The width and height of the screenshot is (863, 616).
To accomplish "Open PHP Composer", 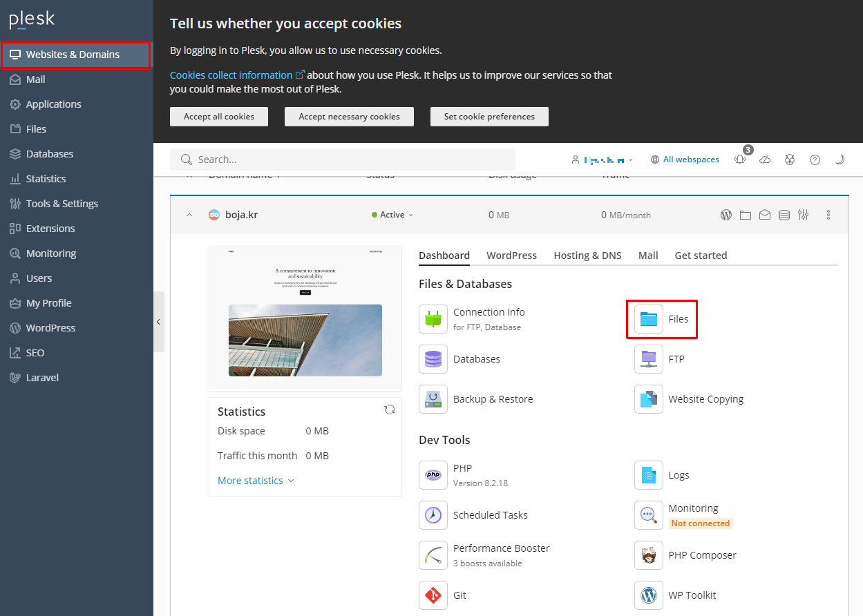I will 685,555.
